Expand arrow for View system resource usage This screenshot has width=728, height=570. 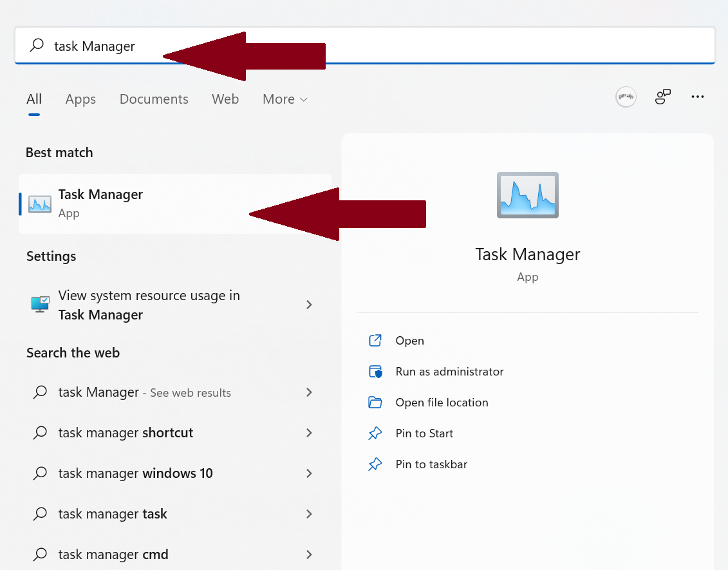[309, 305]
